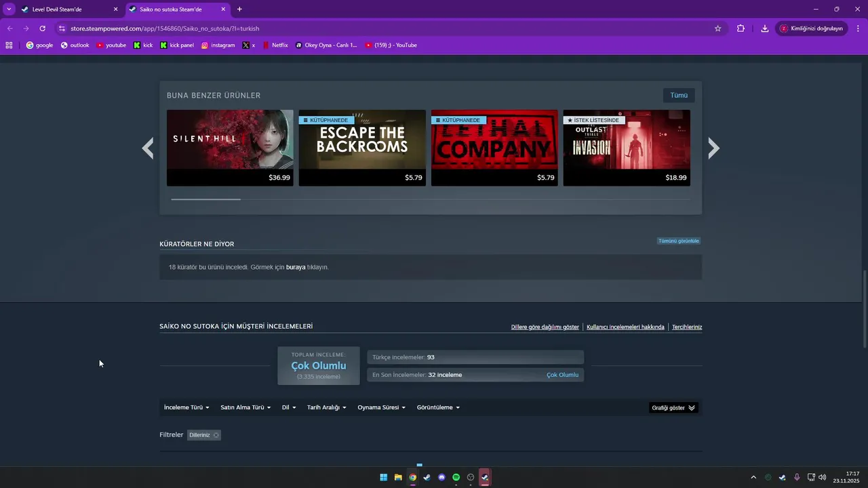This screenshot has height=488, width=868.
Task: Open Dillere göre dağılımı göster link
Action: coord(545,327)
